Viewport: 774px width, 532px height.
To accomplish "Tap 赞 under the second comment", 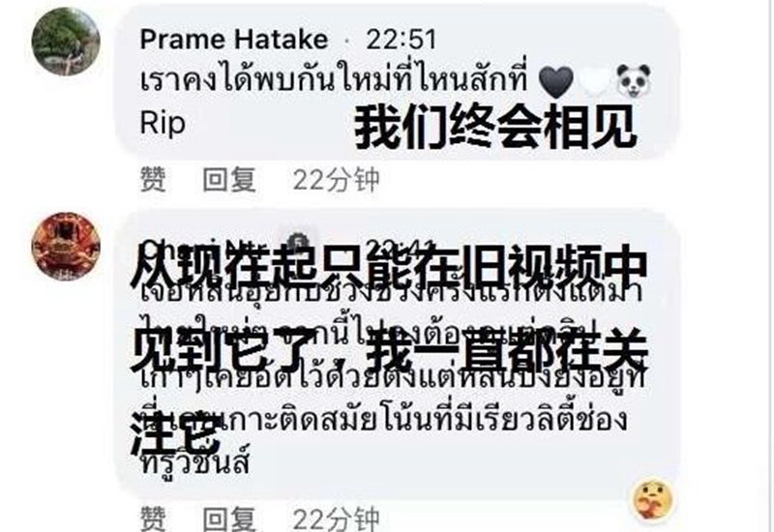I will point(153,518).
